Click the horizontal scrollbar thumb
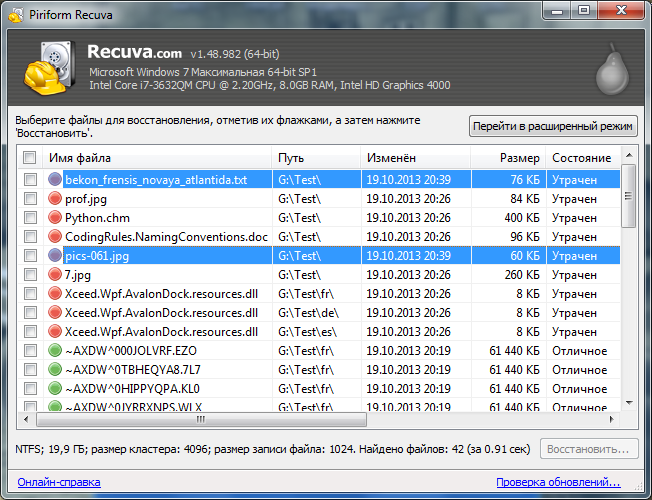This screenshot has width=652, height=500. point(201,419)
